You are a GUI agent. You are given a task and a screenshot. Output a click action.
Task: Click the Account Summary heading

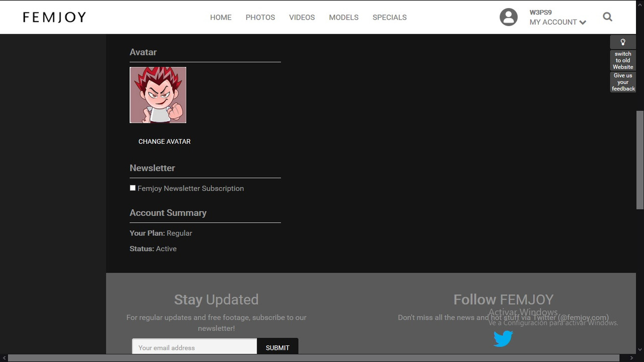[x=168, y=213]
